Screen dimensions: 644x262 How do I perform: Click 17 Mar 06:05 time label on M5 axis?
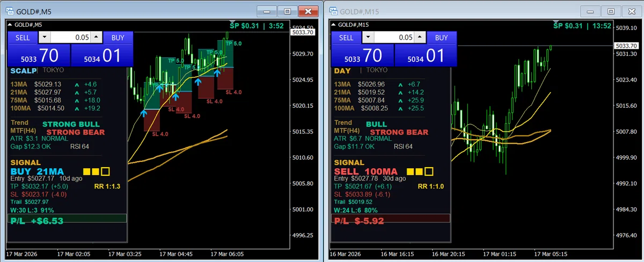[x=227, y=253]
